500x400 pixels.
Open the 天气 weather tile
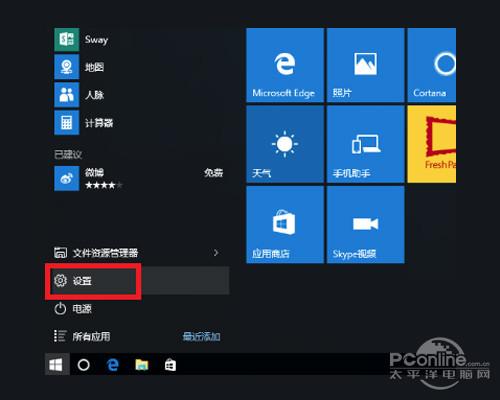tap(285, 144)
